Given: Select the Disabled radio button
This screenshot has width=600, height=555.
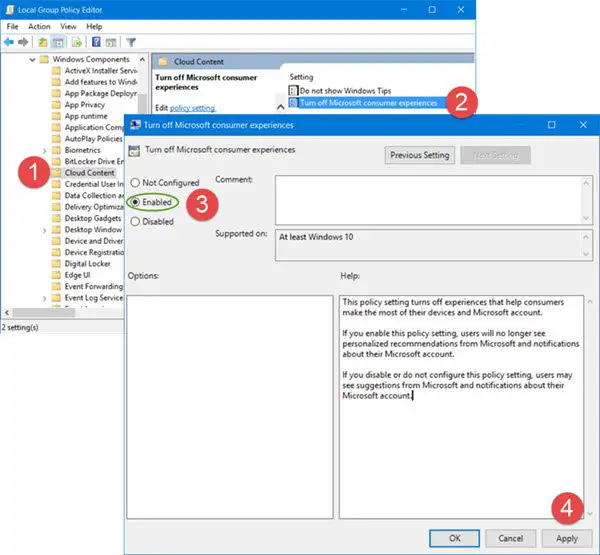Looking at the screenshot, I should [x=135, y=222].
